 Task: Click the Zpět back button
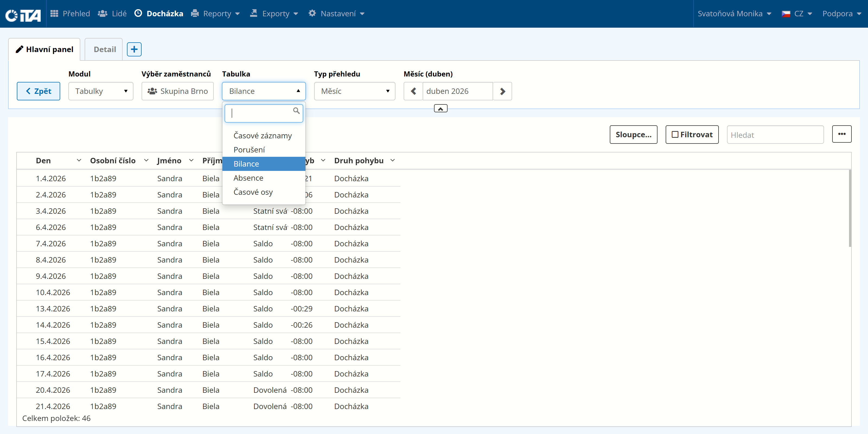(x=39, y=91)
